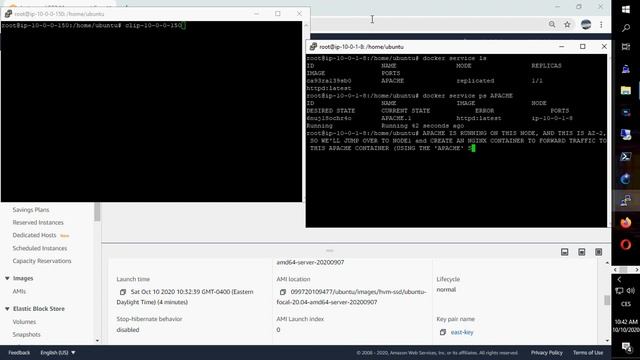Open the Chrome profile avatar
Image resolution: width=640 pixels, height=360 pixels.
(586, 24)
